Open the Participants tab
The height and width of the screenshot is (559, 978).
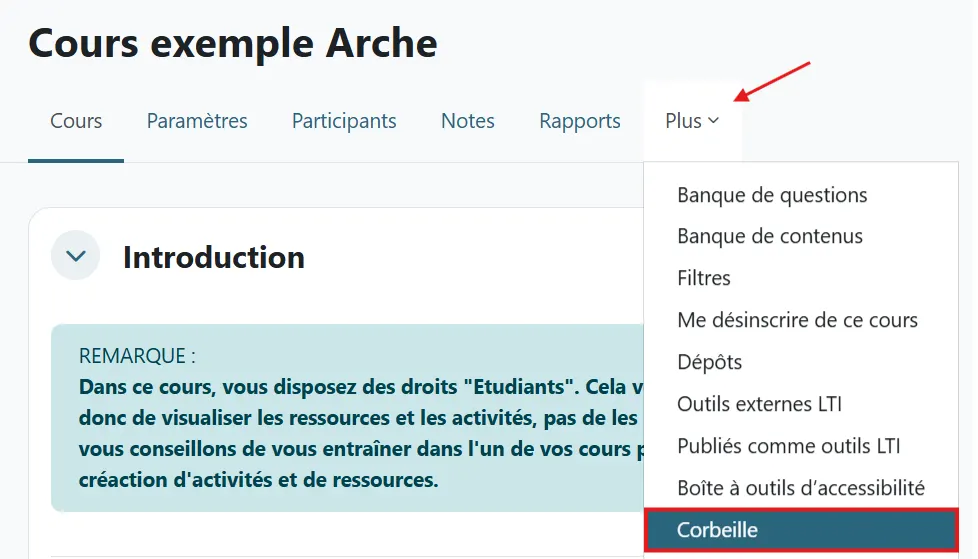pyautogui.click(x=344, y=120)
